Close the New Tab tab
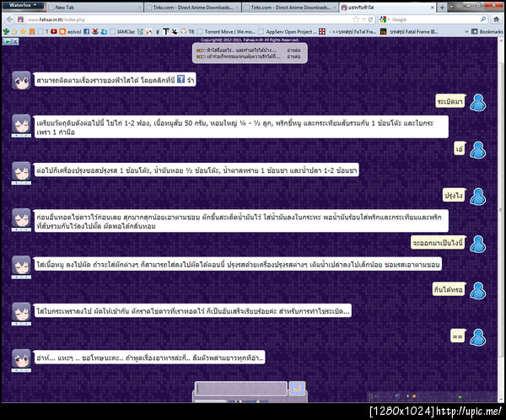 click(139, 7)
